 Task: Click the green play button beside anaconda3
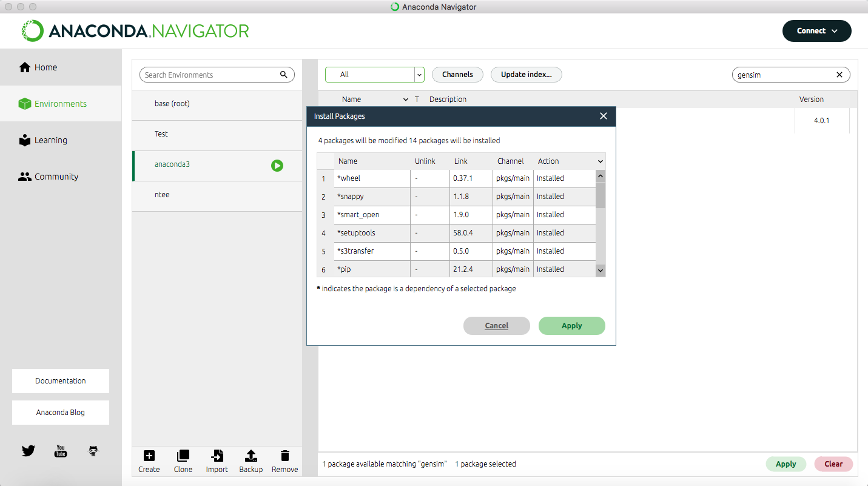tap(277, 166)
